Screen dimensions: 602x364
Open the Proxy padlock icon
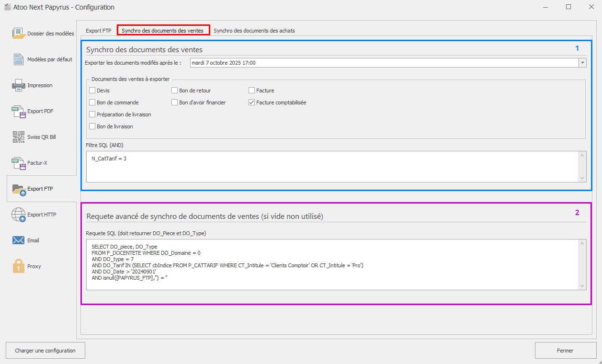(x=19, y=266)
